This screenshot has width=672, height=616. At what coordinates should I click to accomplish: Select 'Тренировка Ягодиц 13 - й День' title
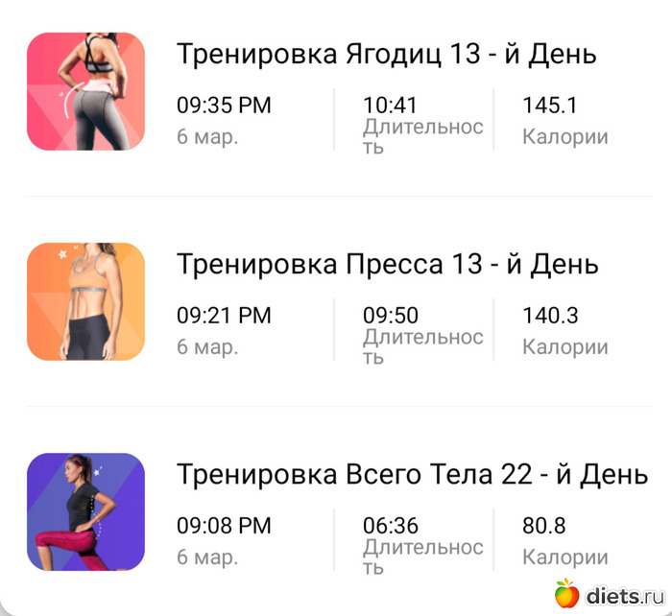point(386,54)
